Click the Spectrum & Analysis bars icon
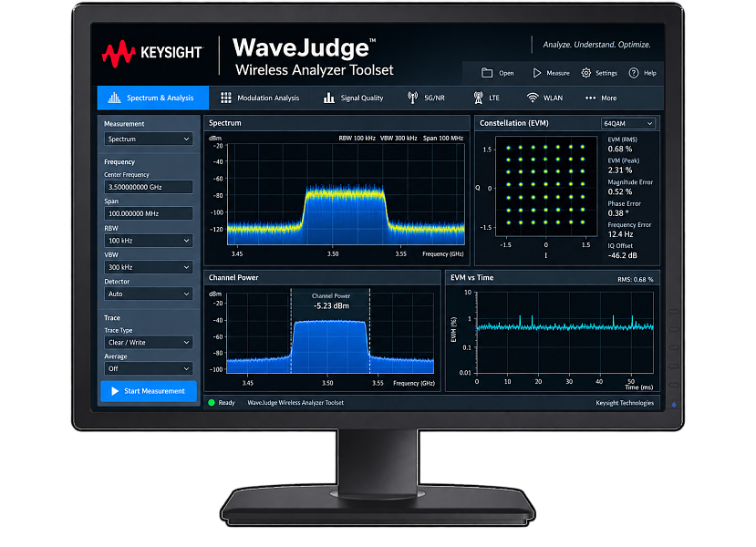 click(x=114, y=98)
